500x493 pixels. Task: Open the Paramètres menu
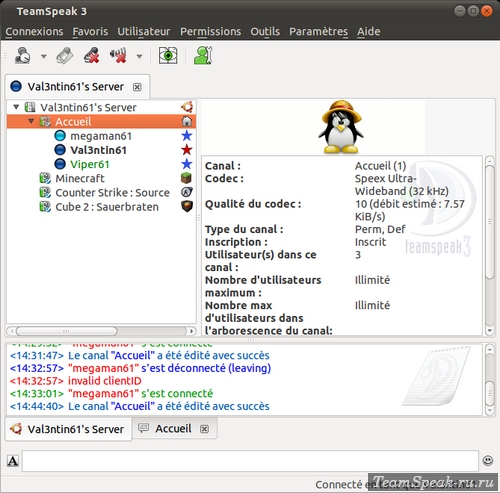point(318,31)
